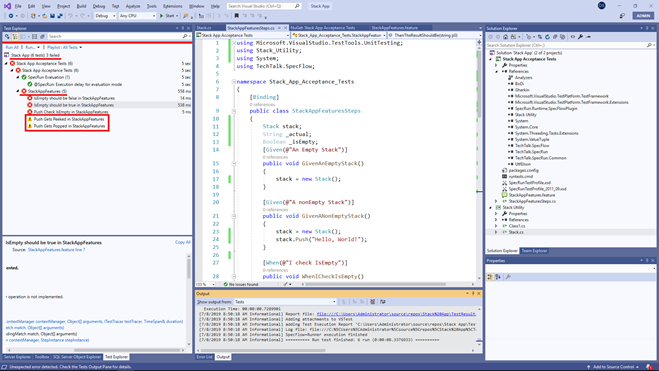659x371 pixels.
Task: Click the Save All toolbar icon
Action: [60, 16]
